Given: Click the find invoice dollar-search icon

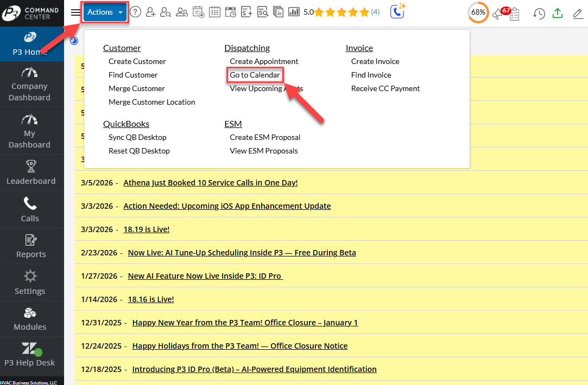Looking at the screenshot, I should pyautogui.click(x=263, y=12).
